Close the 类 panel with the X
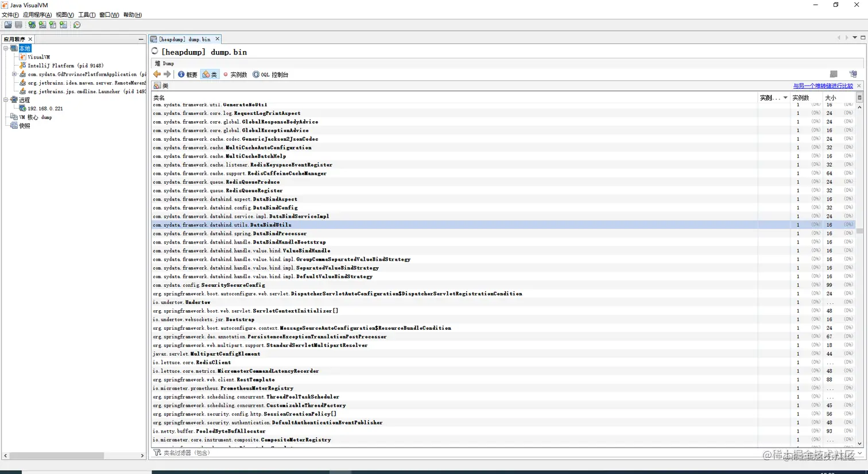This screenshot has height=474, width=868. coord(859,86)
